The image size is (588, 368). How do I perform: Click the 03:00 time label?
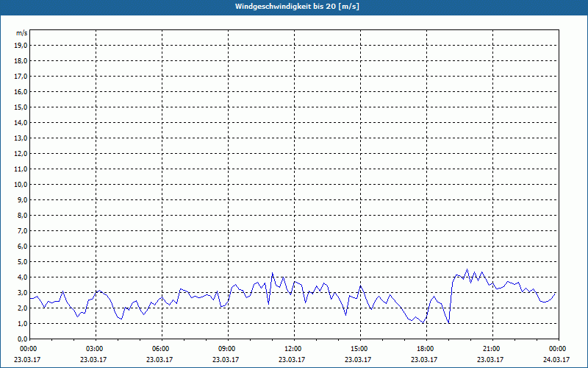coord(96,349)
